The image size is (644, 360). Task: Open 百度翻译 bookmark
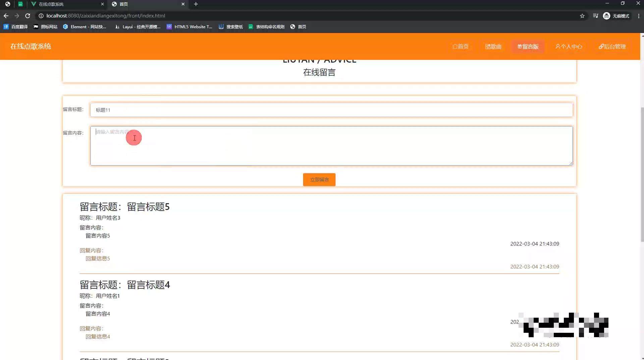[16, 27]
